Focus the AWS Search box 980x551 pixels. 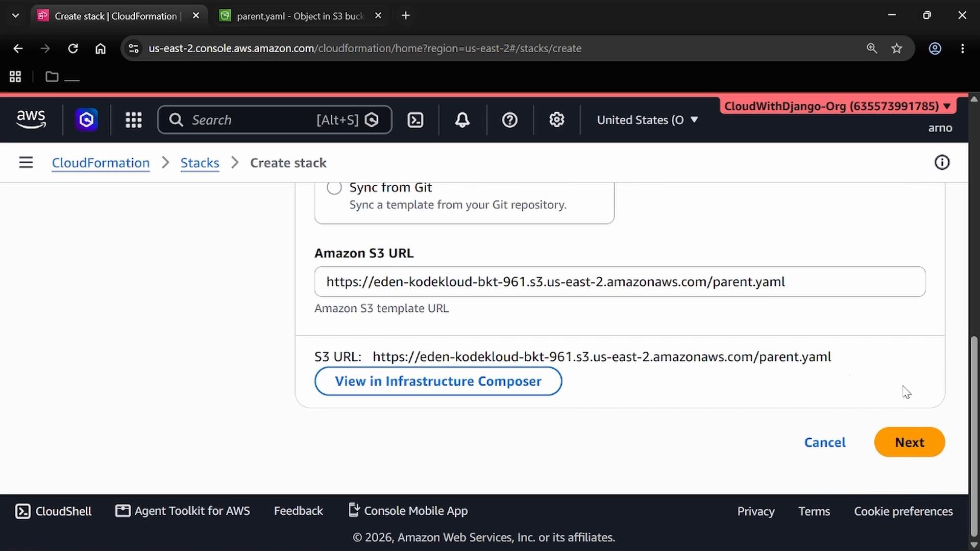coord(275,120)
